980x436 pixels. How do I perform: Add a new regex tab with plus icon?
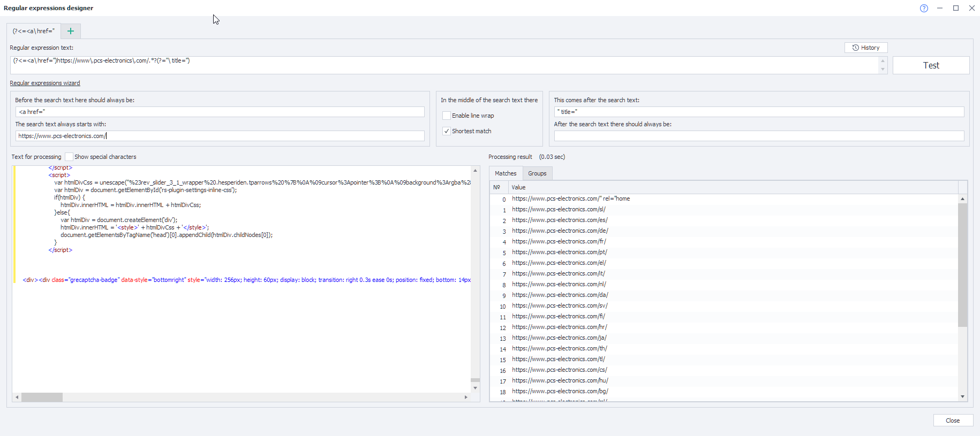[71, 31]
